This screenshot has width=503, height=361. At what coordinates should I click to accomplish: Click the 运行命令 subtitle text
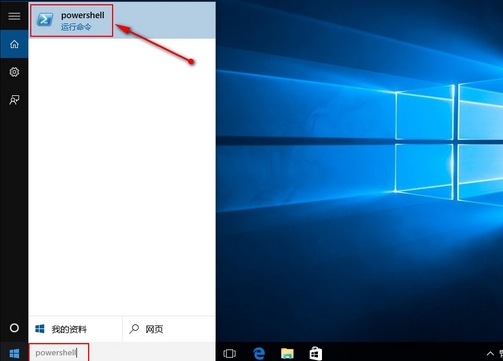(x=76, y=27)
